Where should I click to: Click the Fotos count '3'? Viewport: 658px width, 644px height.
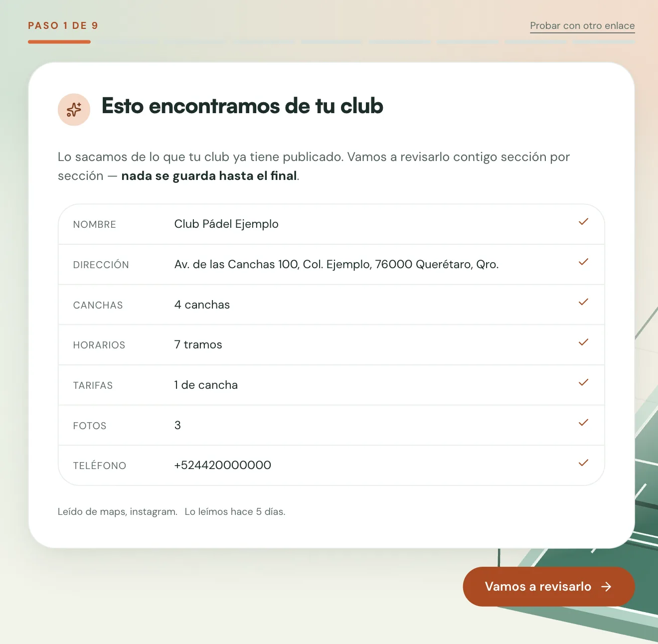click(177, 425)
